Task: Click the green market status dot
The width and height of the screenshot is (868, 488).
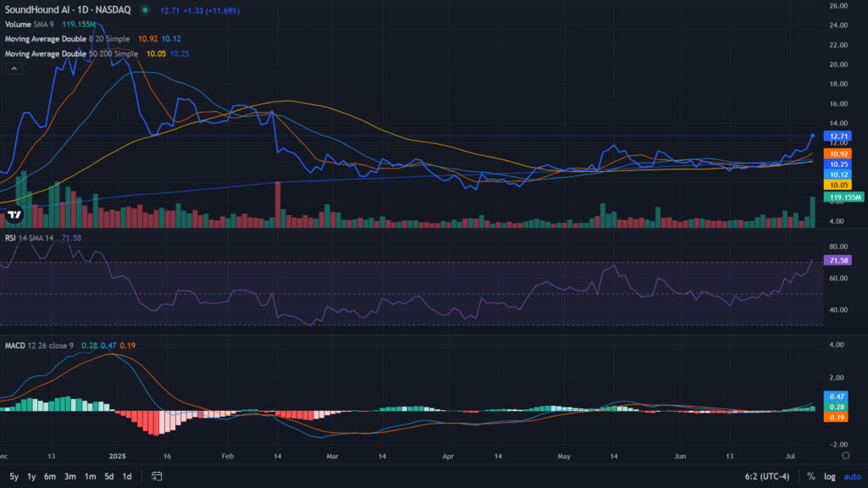Action: pyautogui.click(x=145, y=10)
